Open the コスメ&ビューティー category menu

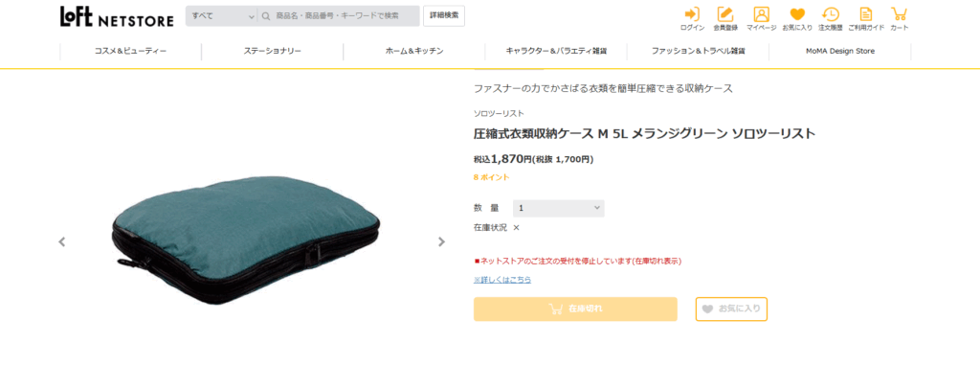(130, 52)
